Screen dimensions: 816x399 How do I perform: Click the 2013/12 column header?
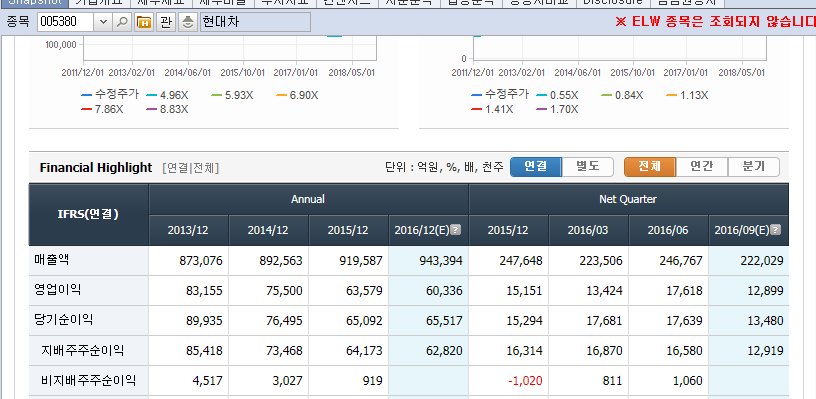[x=188, y=230]
